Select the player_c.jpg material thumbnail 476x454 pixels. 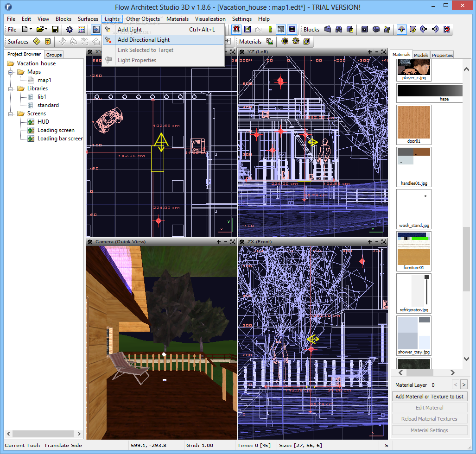click(x=414, y=70)
